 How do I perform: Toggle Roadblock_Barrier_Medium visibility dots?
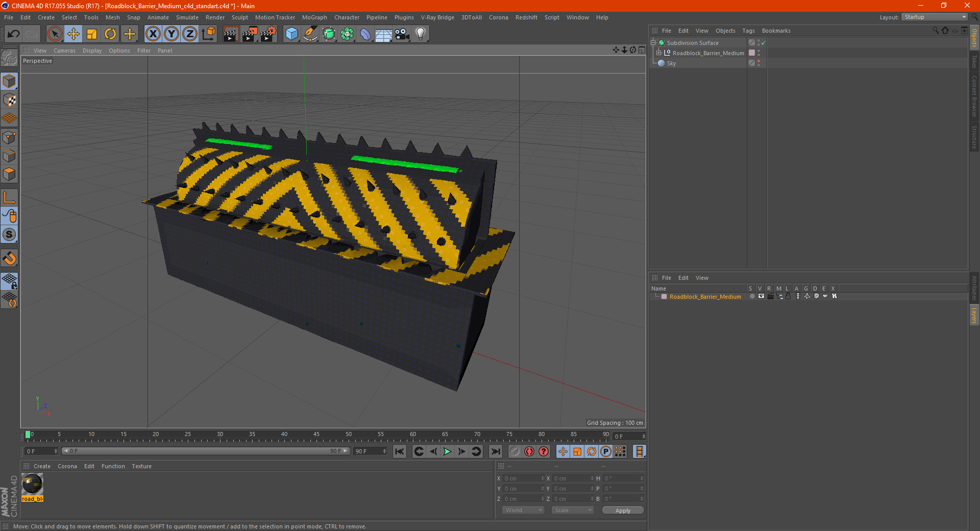759,53
